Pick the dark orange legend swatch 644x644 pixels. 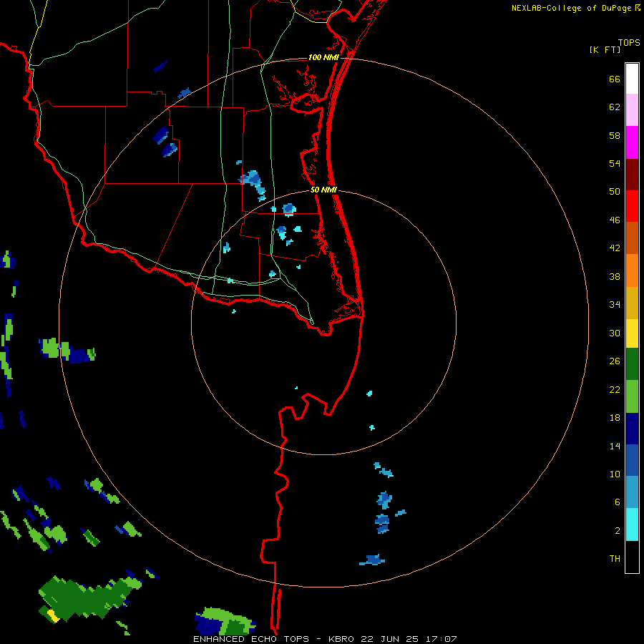pyautogui.click(x=632, y=238)
